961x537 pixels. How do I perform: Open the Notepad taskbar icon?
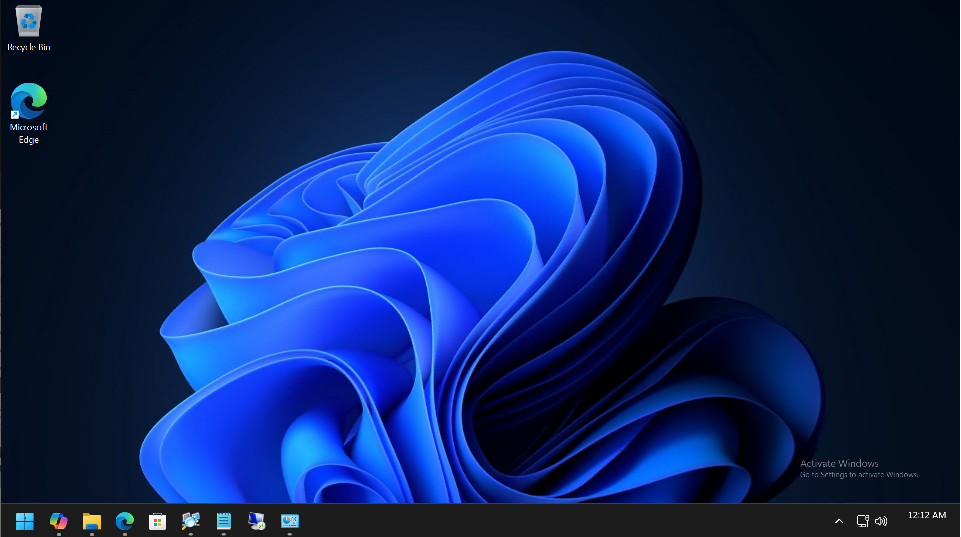(x=223, y=521)
